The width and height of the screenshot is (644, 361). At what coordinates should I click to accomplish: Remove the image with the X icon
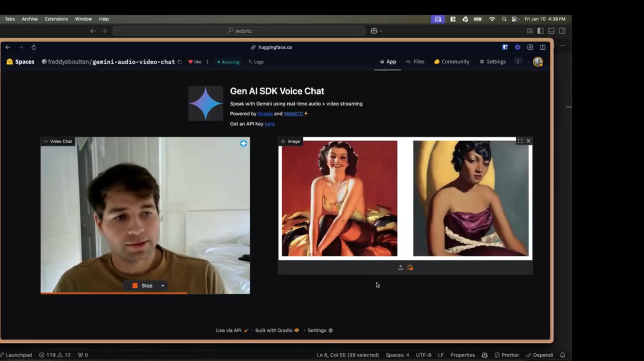[x=528, y=141]
